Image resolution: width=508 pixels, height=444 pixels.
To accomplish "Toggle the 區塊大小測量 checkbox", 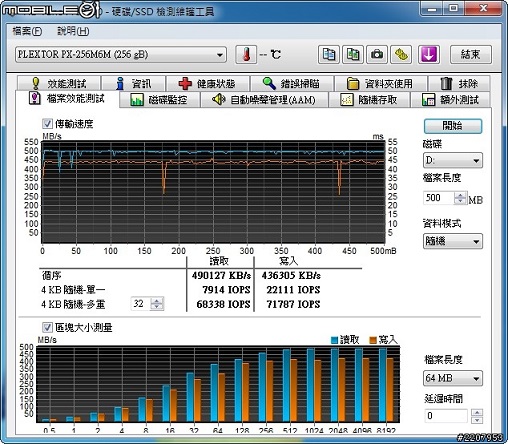I will [x=47, y=327].
